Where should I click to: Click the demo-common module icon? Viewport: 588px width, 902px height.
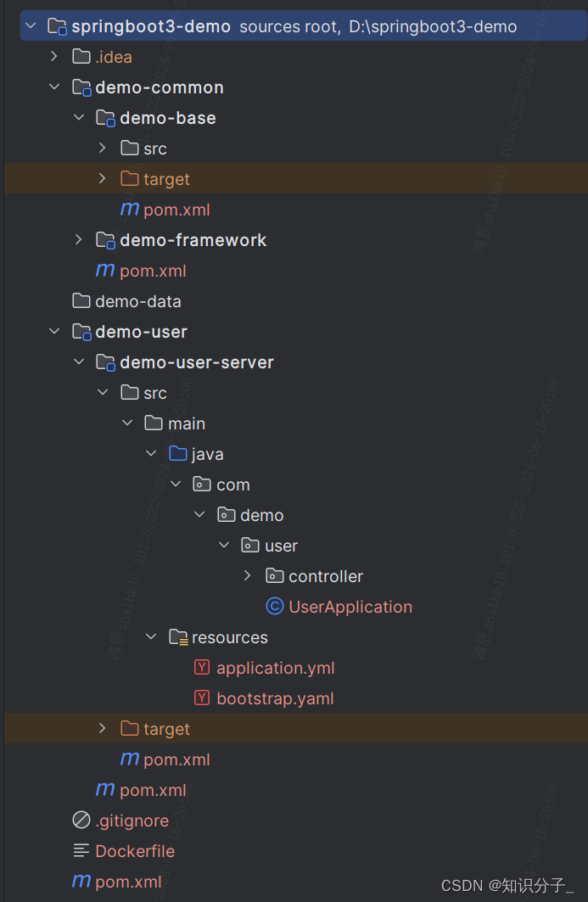pos(81,87)
